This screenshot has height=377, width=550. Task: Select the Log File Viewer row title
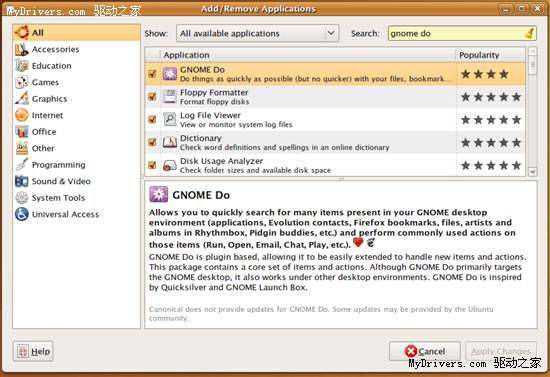click(210, 115)
